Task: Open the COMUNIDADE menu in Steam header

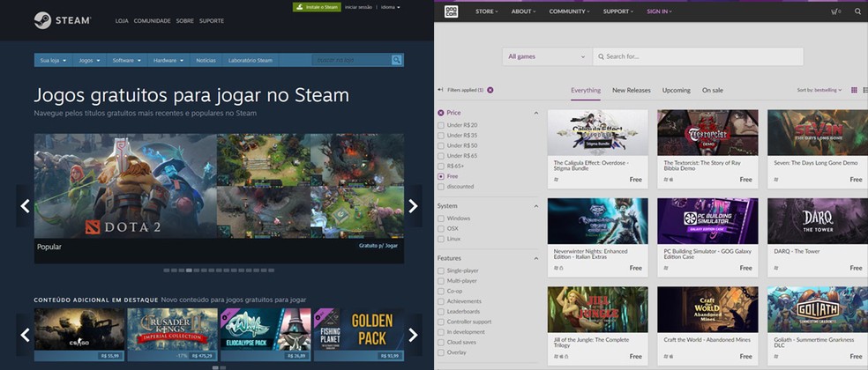Action: (152, 19)
